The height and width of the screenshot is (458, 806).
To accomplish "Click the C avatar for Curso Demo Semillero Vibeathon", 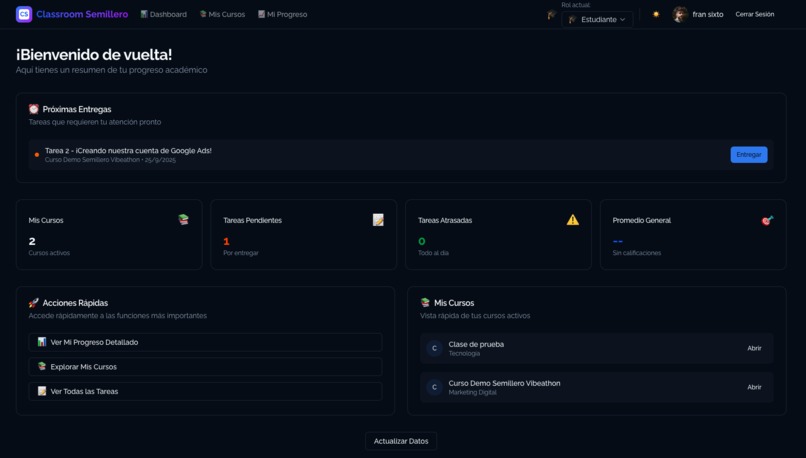I will 434,387.
